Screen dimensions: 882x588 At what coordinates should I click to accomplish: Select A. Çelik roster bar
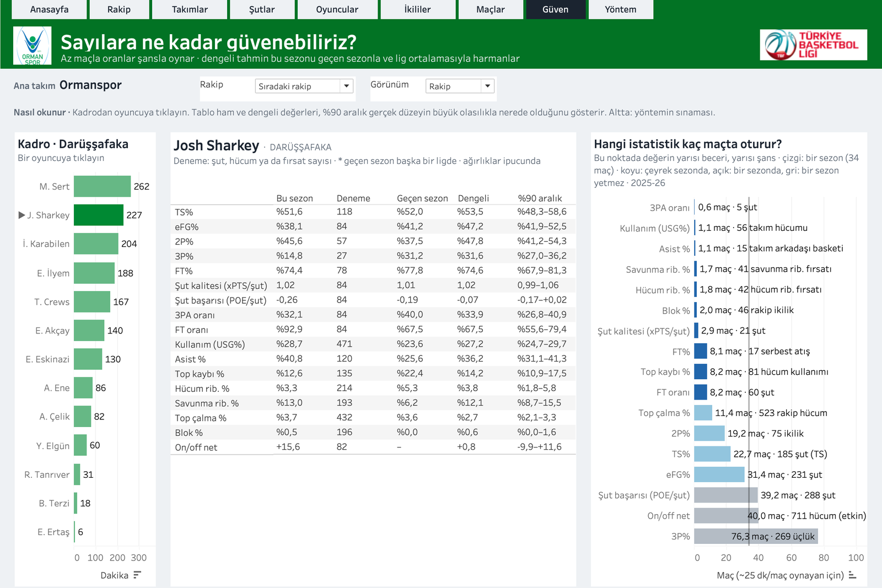[83, 416]
